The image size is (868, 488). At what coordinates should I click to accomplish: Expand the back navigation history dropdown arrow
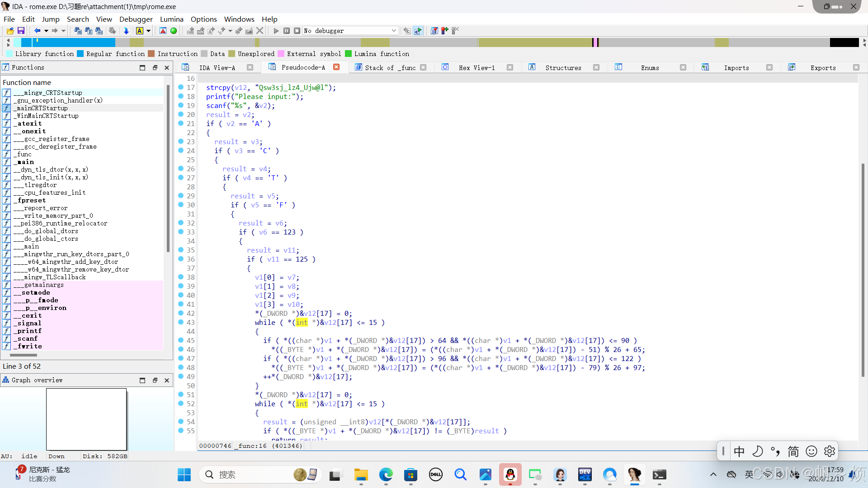pos(46,31)
